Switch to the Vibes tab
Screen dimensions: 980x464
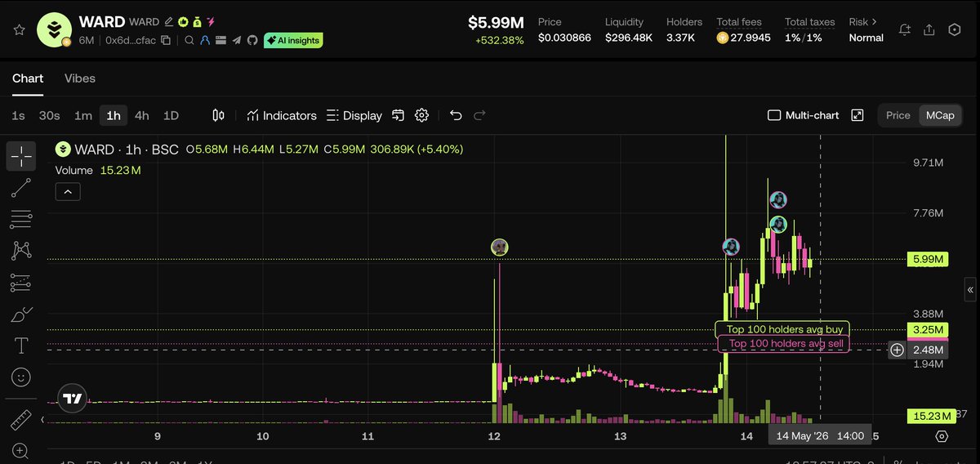80,78
